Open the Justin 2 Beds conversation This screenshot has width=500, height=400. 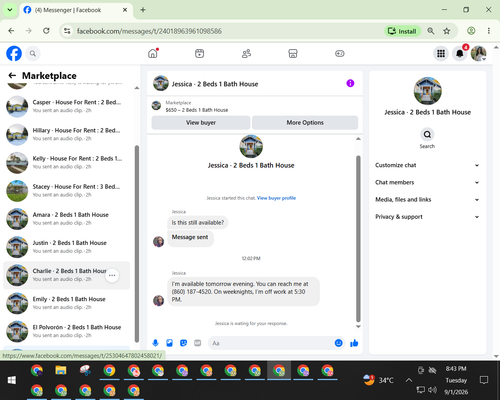point(67,247)
